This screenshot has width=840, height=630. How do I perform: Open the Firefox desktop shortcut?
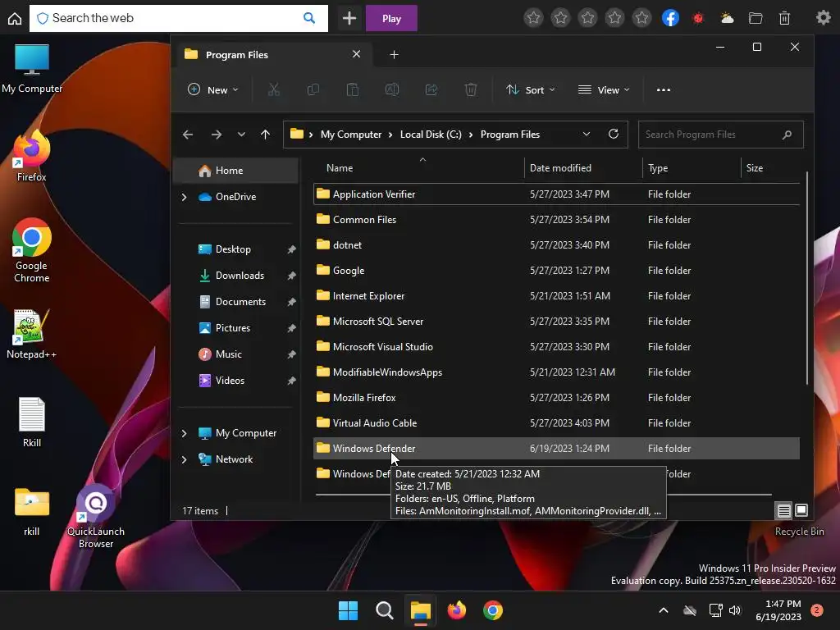(x=32, y=156)
